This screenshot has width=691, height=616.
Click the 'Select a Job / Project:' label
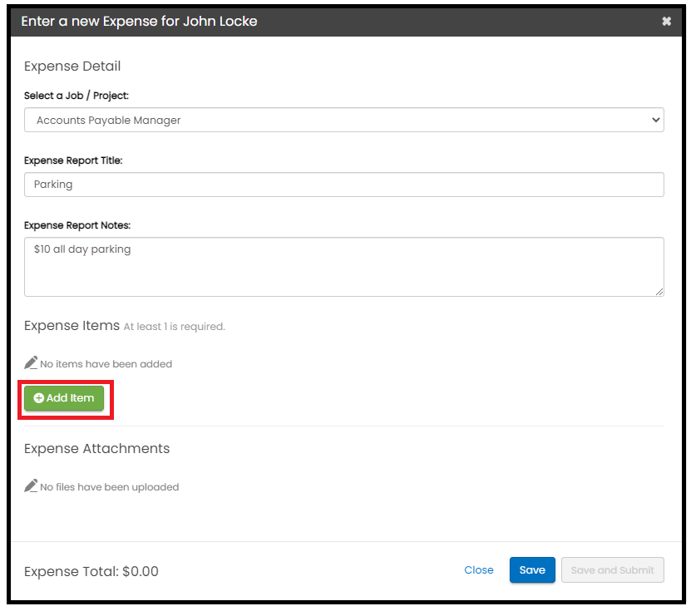77,96
